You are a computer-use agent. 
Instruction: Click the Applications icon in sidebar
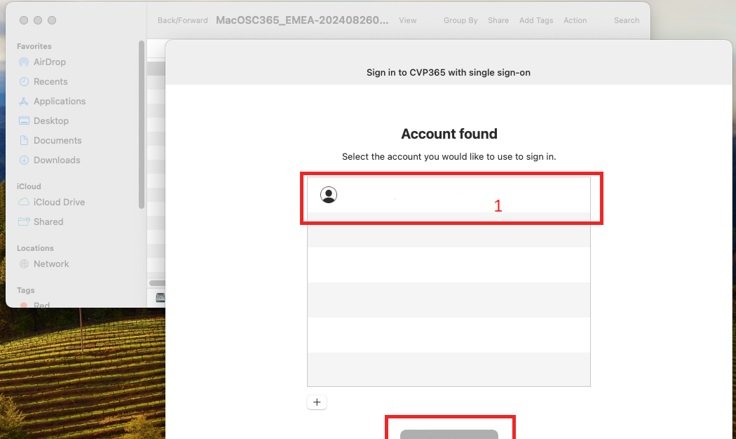(23, 101)
